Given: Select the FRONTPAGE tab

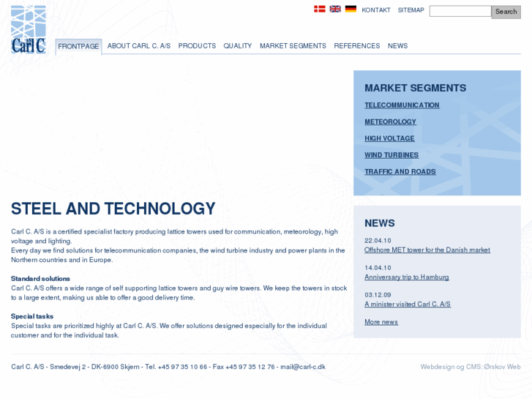Looking at the screenshot, I should click(78, 47).
